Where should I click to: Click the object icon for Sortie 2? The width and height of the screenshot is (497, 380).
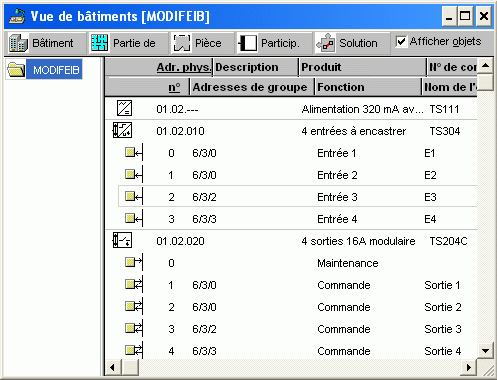click(134, 307)
